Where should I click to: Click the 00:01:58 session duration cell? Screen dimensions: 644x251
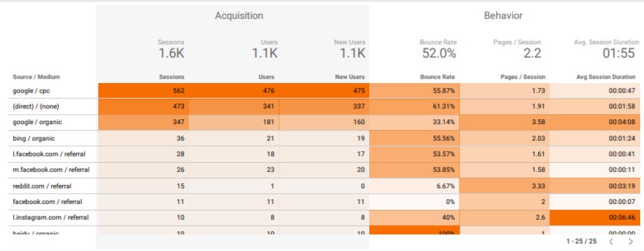595,106
